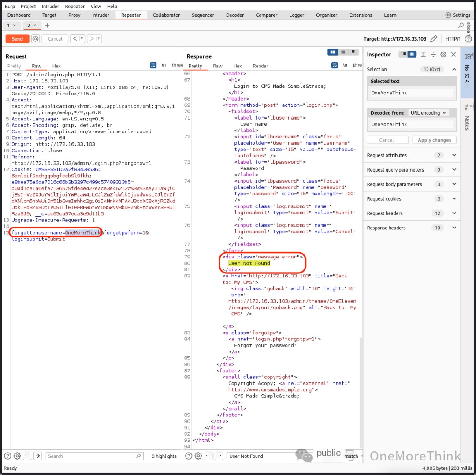Send the request in Repeater
Image resolution: width=476 pixels, height=475 pixels.
17,39
